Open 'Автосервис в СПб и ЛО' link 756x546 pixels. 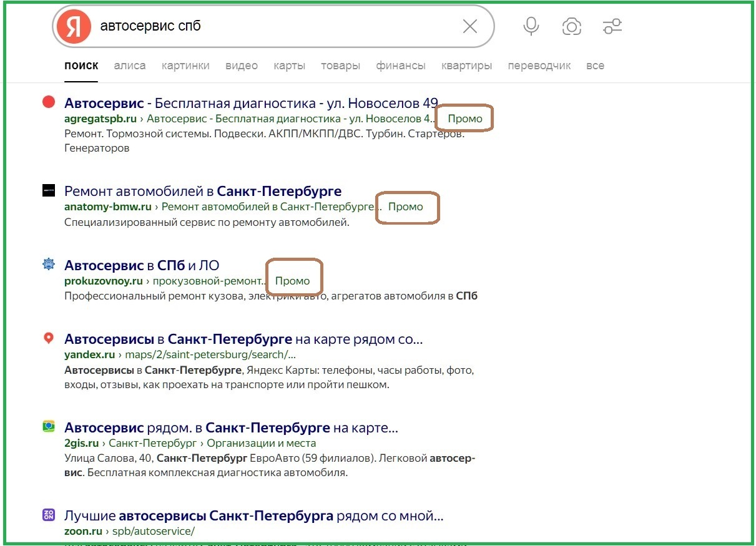coord(142,265)
